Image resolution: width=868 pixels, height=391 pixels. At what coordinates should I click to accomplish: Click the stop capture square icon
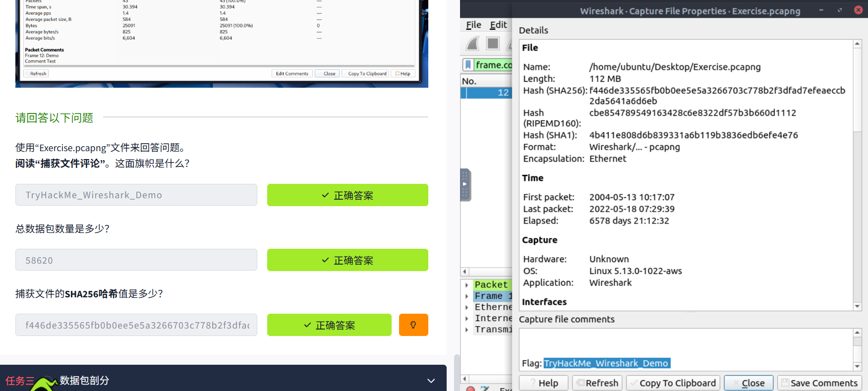coord(493,44)
